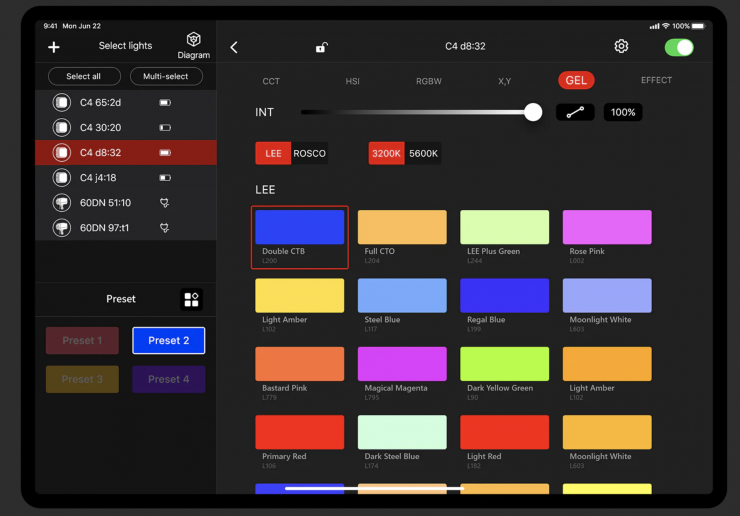This screenshot has width=740, height=516.
Task: Click the plus icon to add lights
Action: pyautogui.click(x=54, y=47)
